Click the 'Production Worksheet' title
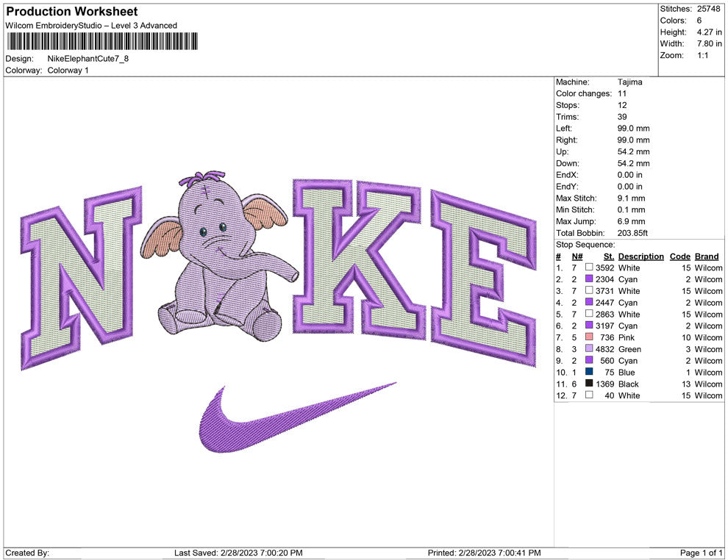 (x=72, y=12)
